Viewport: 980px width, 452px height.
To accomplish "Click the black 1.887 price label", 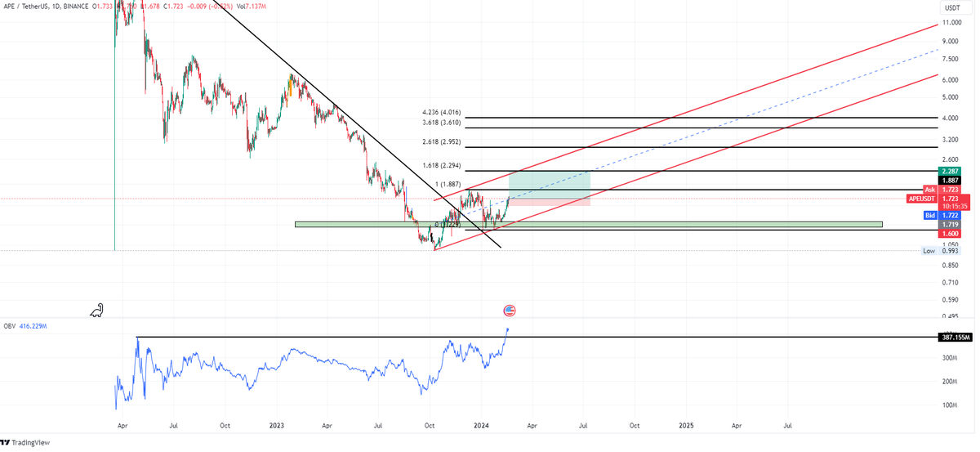I will point(950,181).
